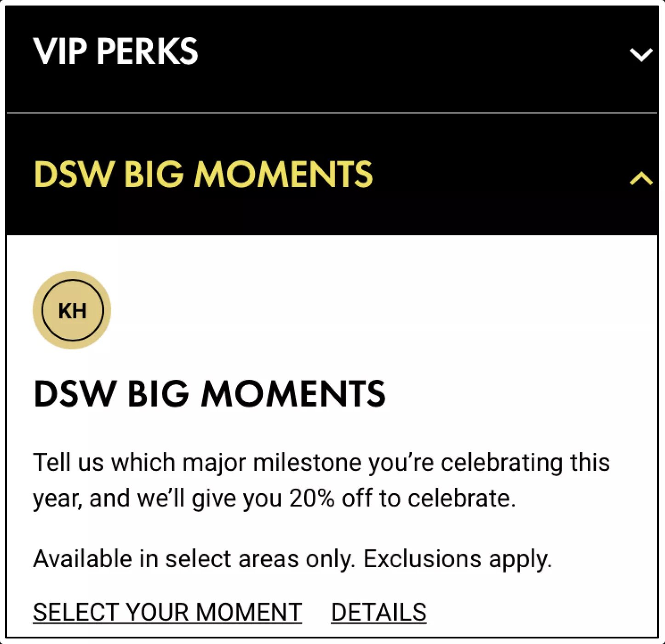Open the VIP PERKS section header
This screenshot has height=644, width=665.
(115, 51)
